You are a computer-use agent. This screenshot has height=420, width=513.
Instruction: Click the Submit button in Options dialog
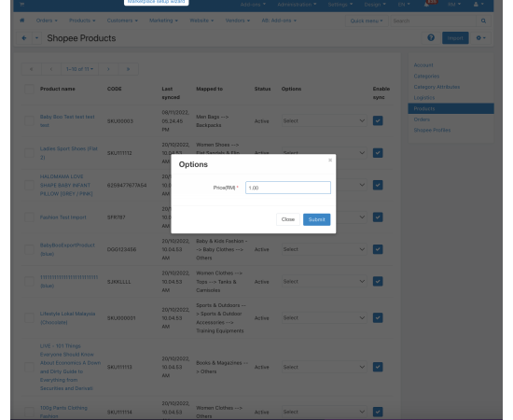316,219
